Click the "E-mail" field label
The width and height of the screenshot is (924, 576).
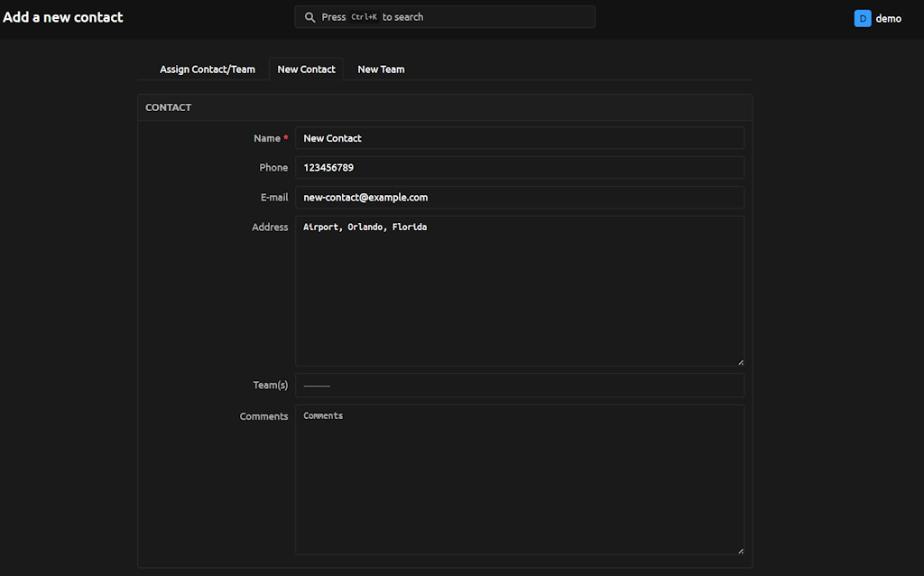point(274,198)
